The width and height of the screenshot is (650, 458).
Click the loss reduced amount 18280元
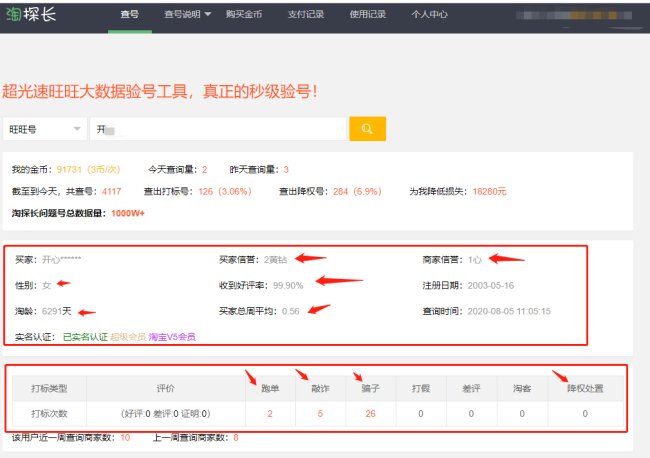point(490,191)
